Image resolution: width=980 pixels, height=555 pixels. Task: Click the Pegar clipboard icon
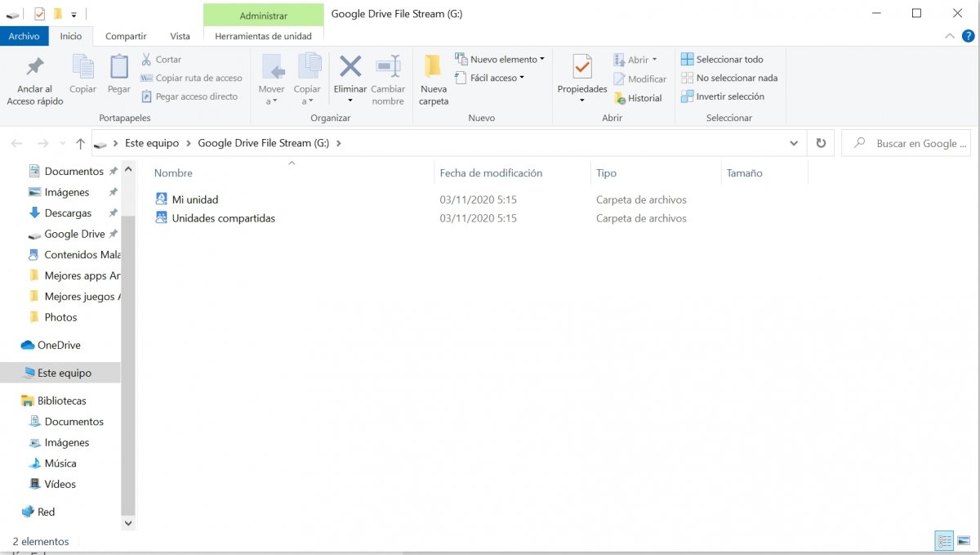[x=119, y=67]
